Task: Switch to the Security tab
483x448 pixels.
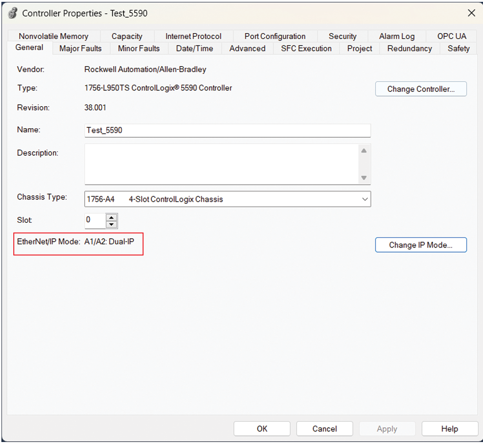Action: (x=342, y=36)
